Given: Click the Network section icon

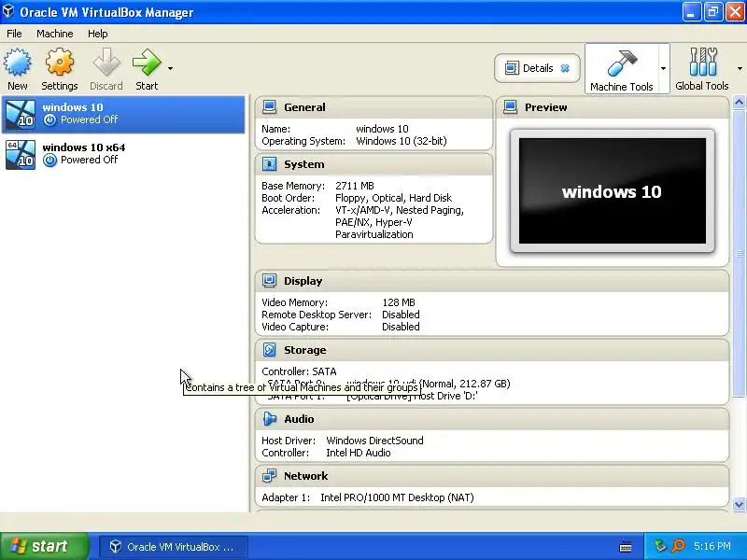Looking at the screenshot, I should (269, 476).
